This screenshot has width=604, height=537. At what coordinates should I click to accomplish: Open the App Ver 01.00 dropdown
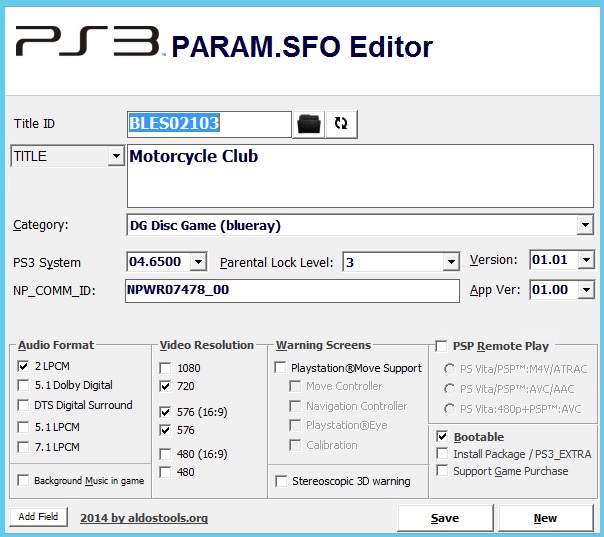click(x=586, y=290)
